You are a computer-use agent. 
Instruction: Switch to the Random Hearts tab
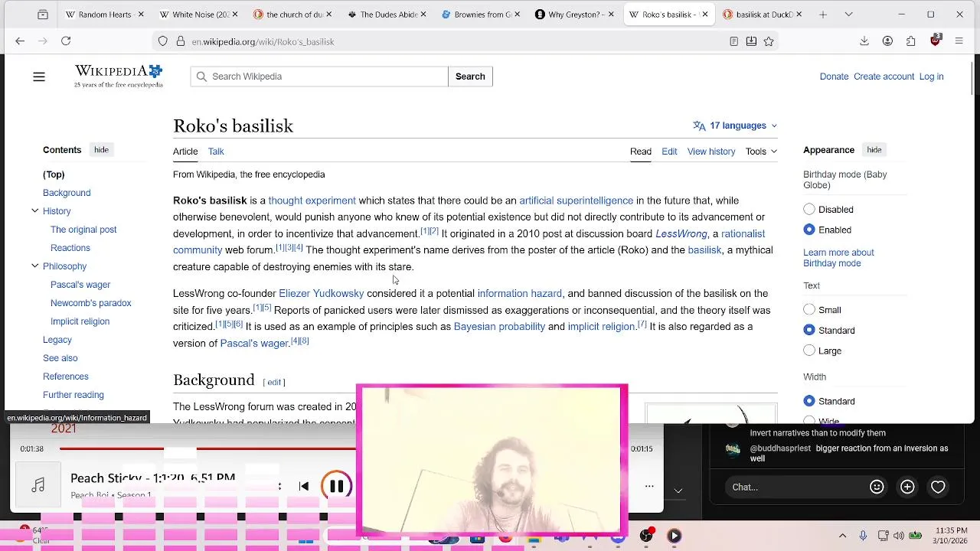[x=104, y=15]
